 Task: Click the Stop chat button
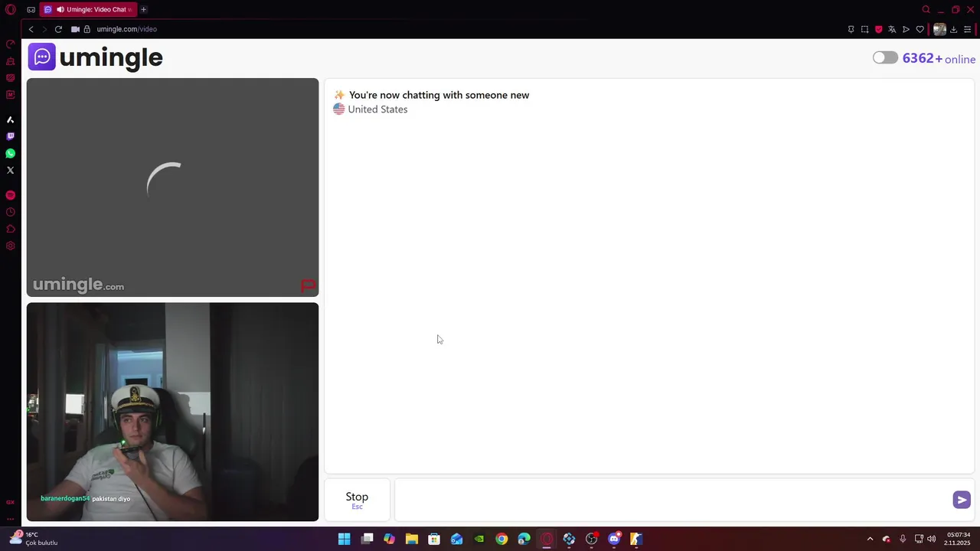tap(357, 500)
